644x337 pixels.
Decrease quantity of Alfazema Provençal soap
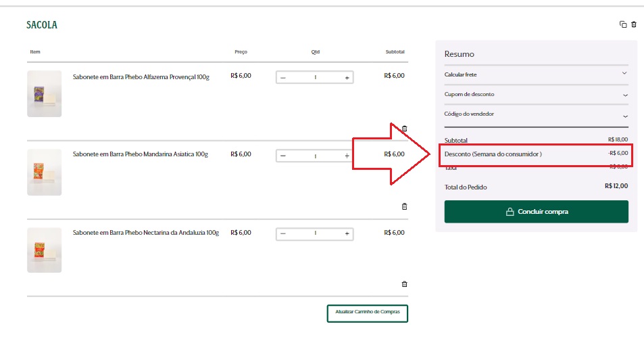(283, 78)
